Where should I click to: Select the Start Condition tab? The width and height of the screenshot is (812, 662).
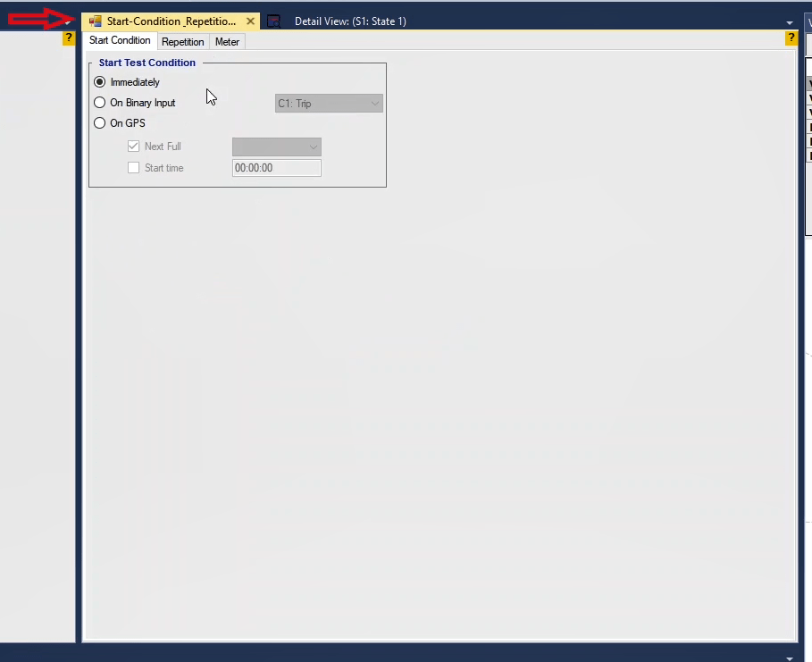(120, 41)
